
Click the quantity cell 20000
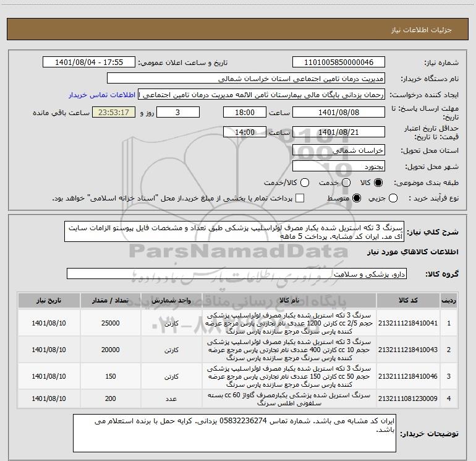coord(110,350)
